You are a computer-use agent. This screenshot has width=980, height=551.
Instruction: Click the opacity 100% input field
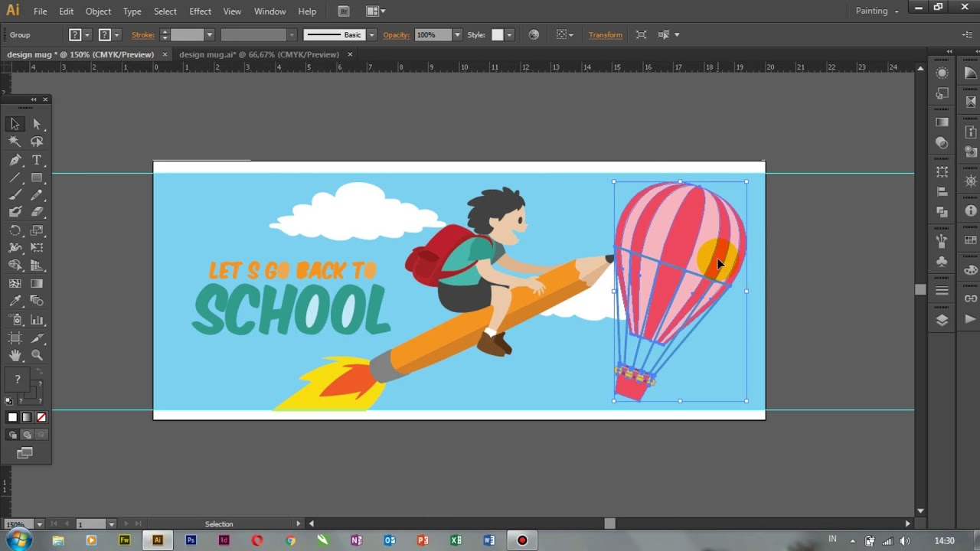[x=433, y=34]
